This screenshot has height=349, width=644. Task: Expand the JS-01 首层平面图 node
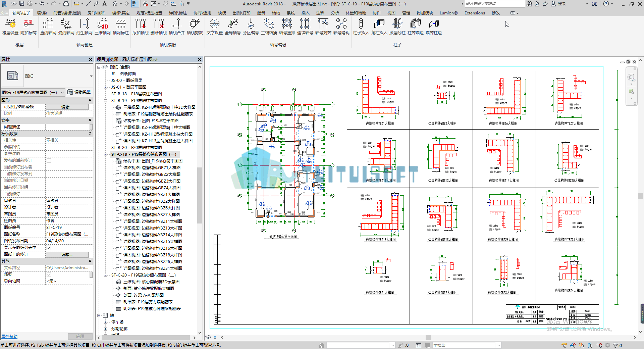(105, 87)
